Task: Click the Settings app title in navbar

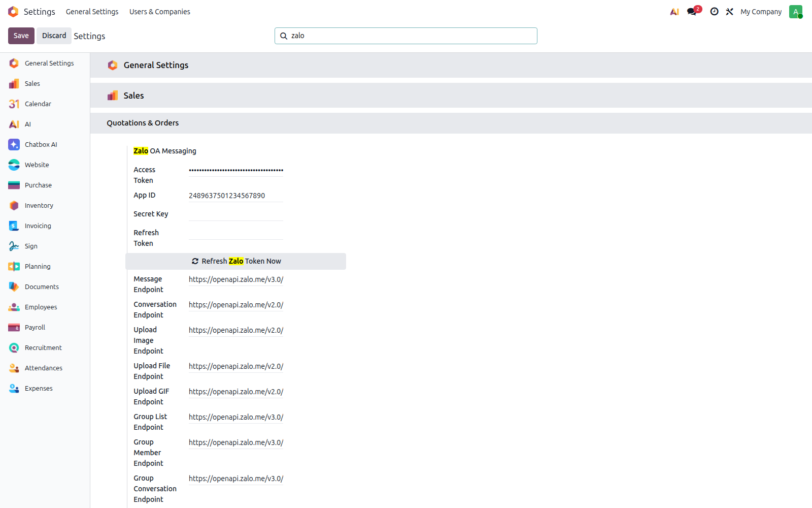Action: click(x=39, y=12)
